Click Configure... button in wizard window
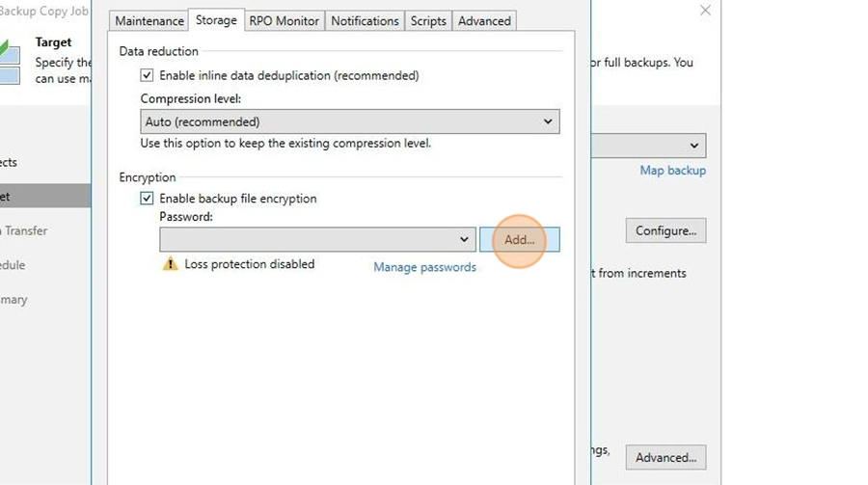This screenshot has width=868, height=485. coord(665,230)
